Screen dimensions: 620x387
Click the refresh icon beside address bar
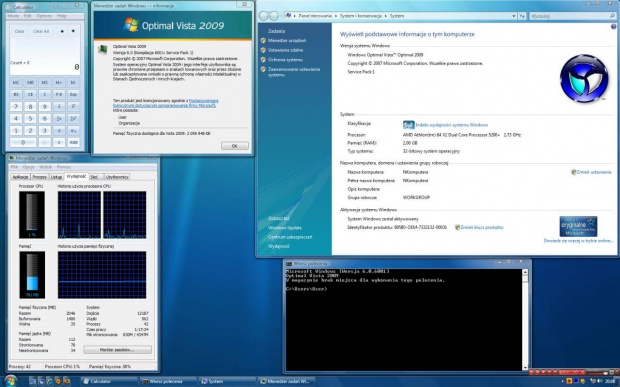click(522, 16)
